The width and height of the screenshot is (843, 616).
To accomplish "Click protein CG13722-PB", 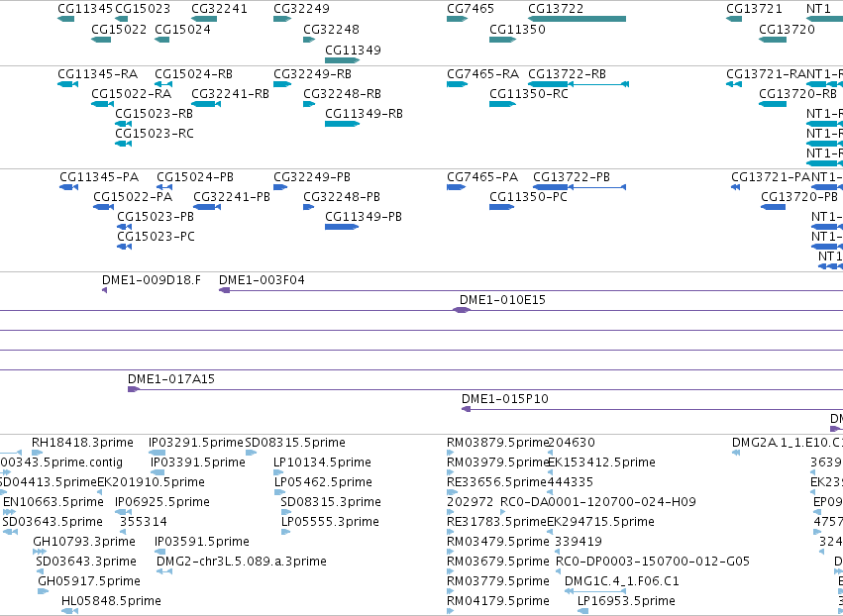I will (x=572, y=177).
